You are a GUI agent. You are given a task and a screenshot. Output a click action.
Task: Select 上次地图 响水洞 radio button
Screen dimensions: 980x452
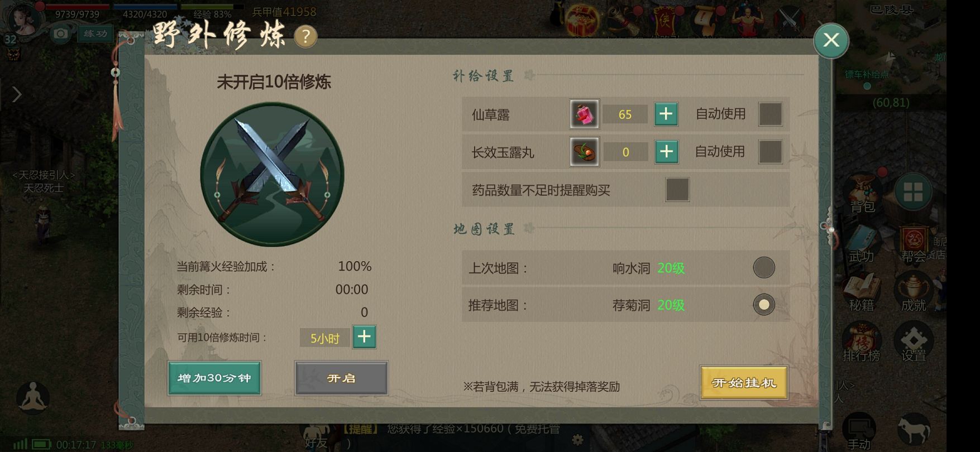764,268
